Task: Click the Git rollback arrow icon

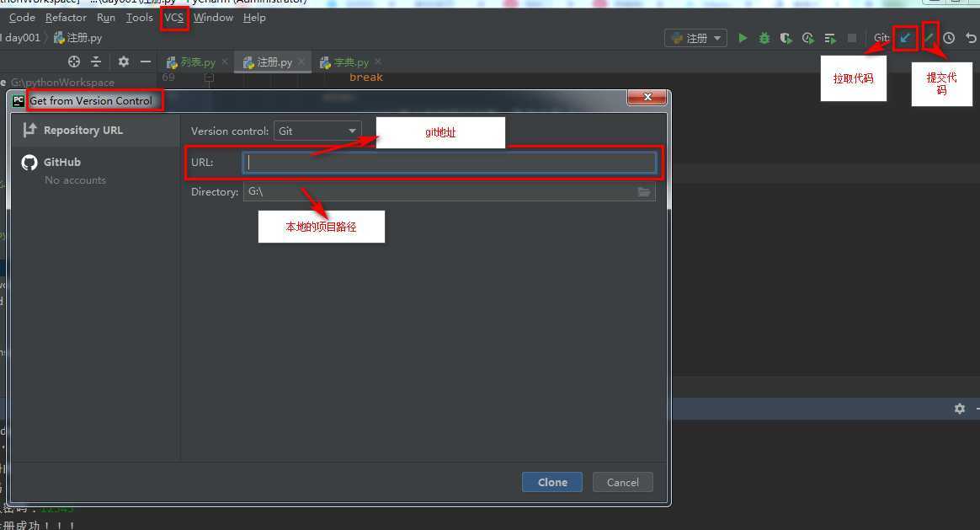Action: (x=971, y=38)
